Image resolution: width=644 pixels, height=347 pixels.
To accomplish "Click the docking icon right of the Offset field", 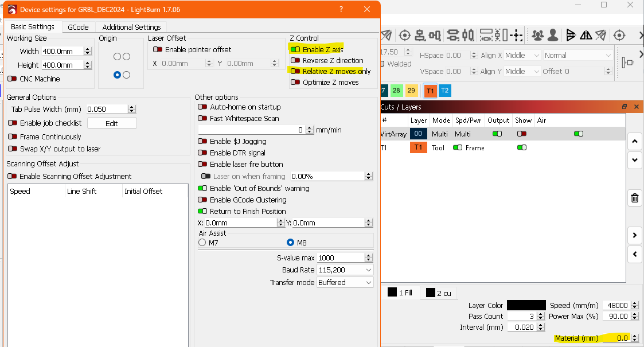I will (x=627, y=63).
